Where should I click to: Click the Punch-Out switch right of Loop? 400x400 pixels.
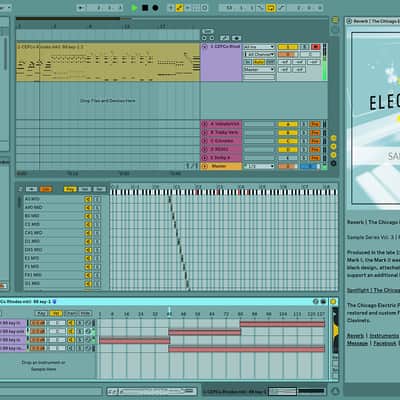click(281, 8)
